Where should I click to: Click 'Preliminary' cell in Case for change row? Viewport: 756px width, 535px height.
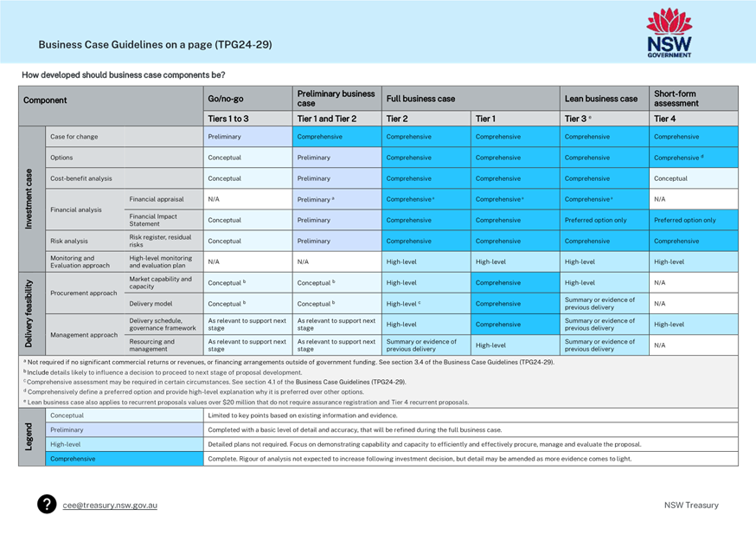[248, 137]
